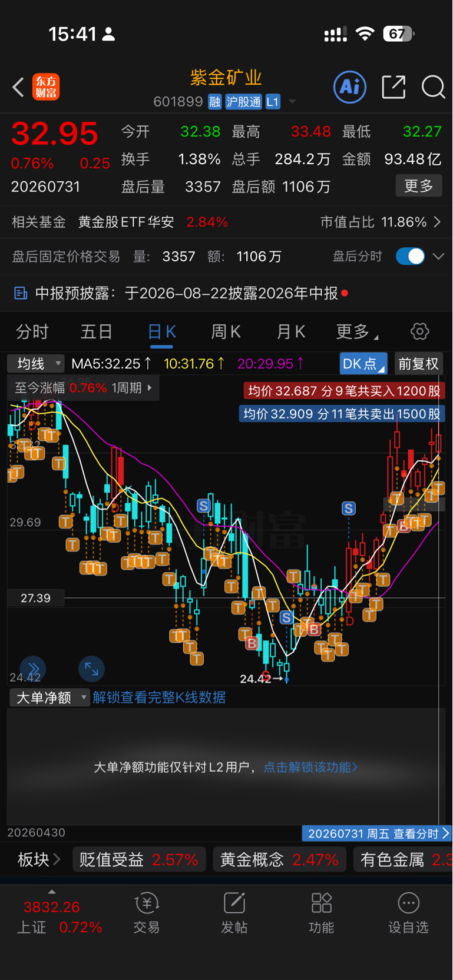The image size is (453, 980).
Task: Open the 黄金概念 sector chip
Action: [x=279, y=860]
